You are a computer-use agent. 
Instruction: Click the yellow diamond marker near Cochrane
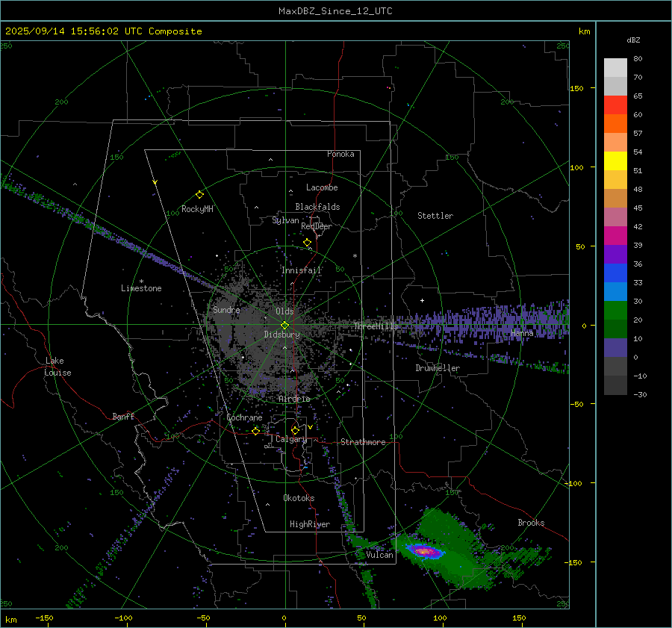[x=255, y=432]
